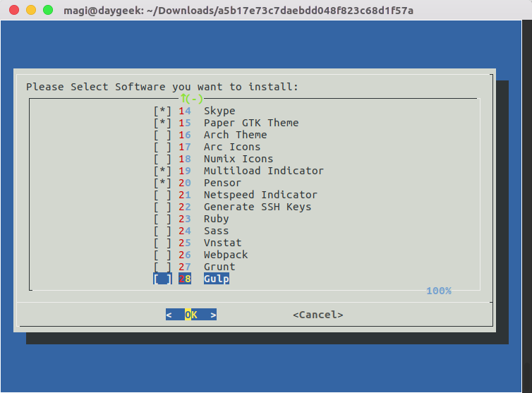This screenshot has width=532, height=393.
Task: Select the Netspeed Indicator label
Action: [260, 195]
